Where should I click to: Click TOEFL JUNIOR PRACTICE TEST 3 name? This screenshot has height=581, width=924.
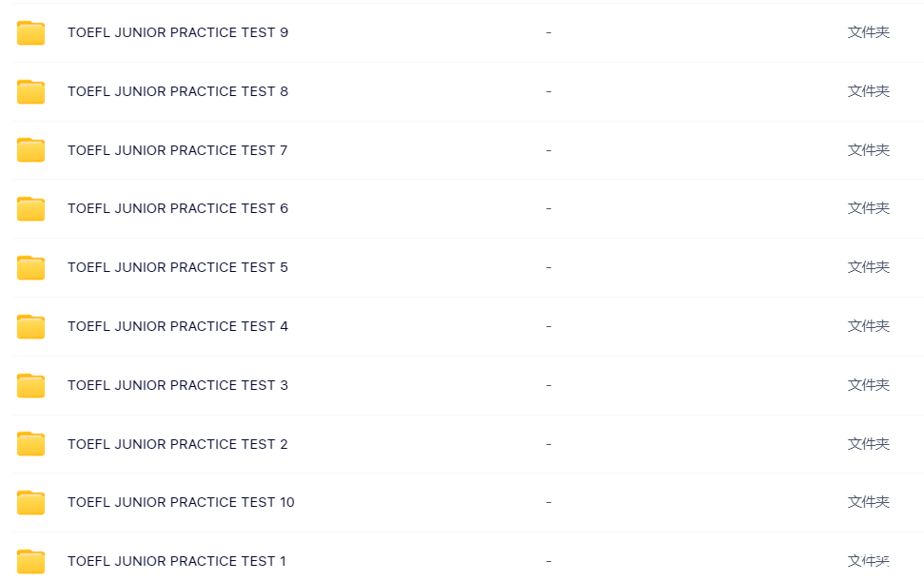(x=178, y=385)
